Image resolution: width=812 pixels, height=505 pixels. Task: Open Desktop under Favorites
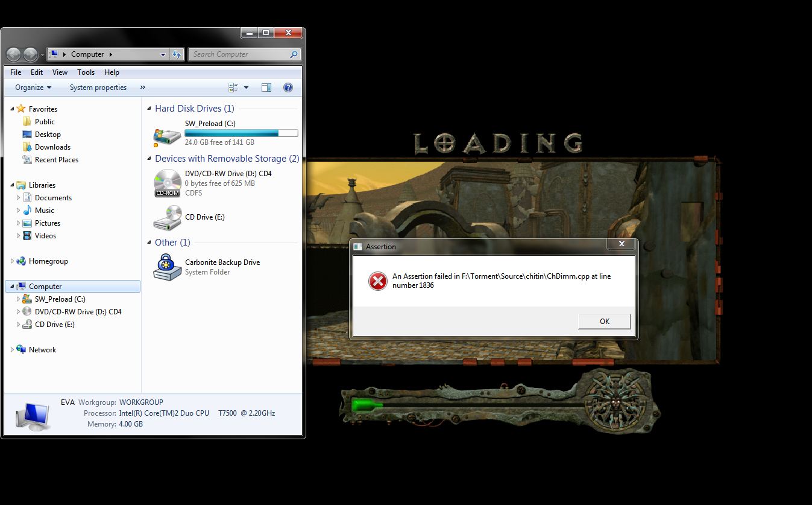tap(48, 135)
